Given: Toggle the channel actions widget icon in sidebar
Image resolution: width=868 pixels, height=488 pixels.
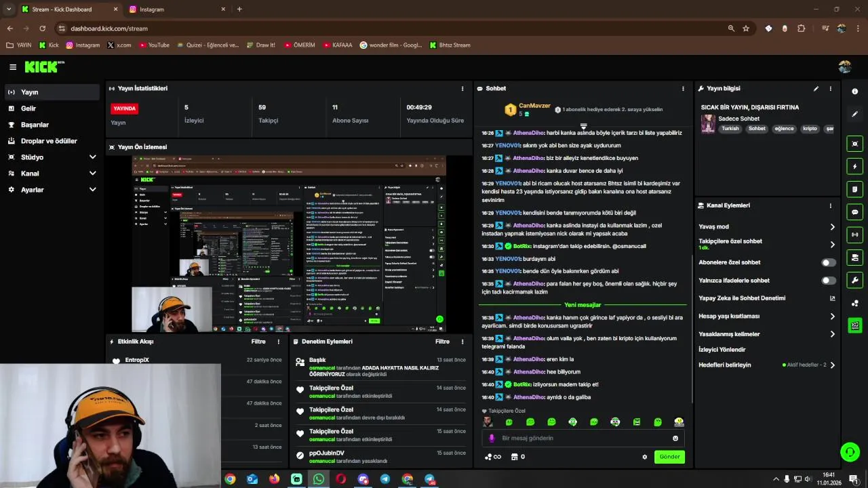Looking at the screenshot, I should coord(855,258).
